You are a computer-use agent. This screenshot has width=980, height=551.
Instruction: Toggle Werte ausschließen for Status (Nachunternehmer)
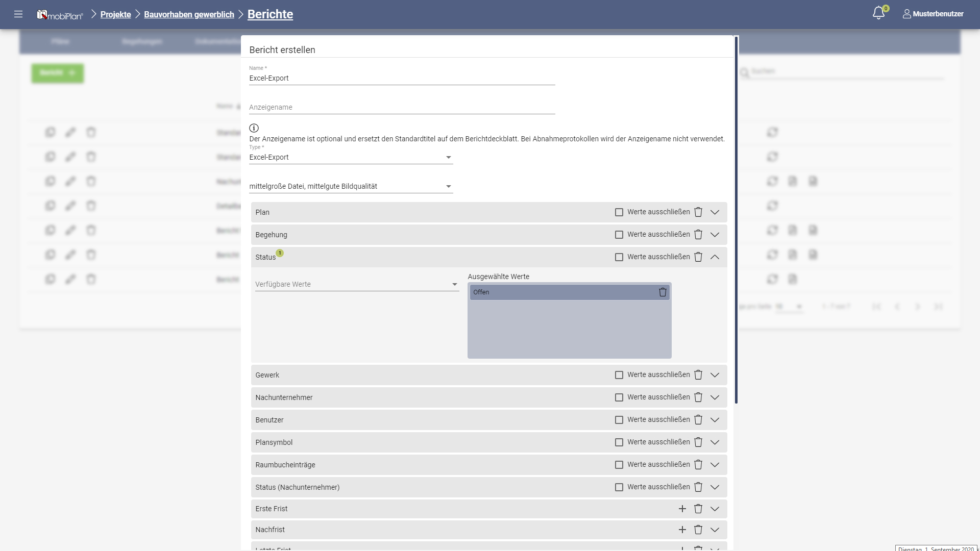(619, 487)
